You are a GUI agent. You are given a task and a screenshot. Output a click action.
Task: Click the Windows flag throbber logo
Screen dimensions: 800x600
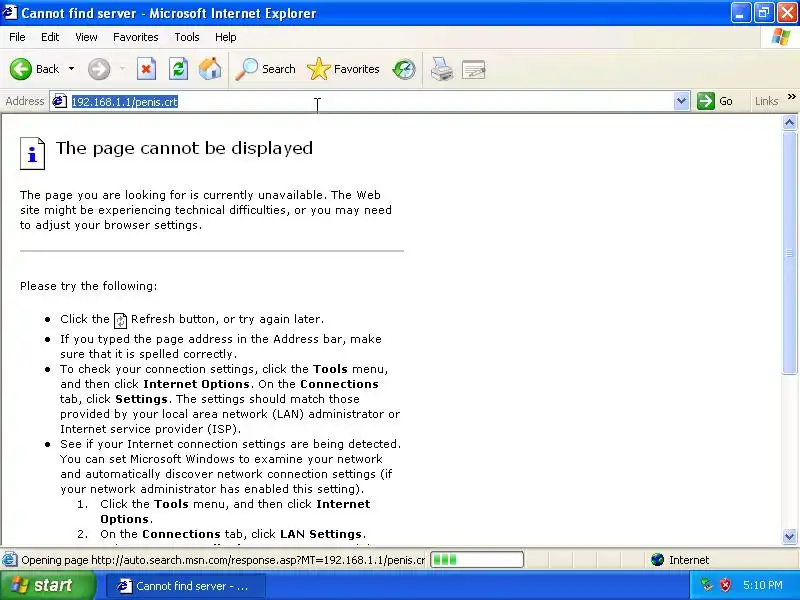[x=781, y=37]
